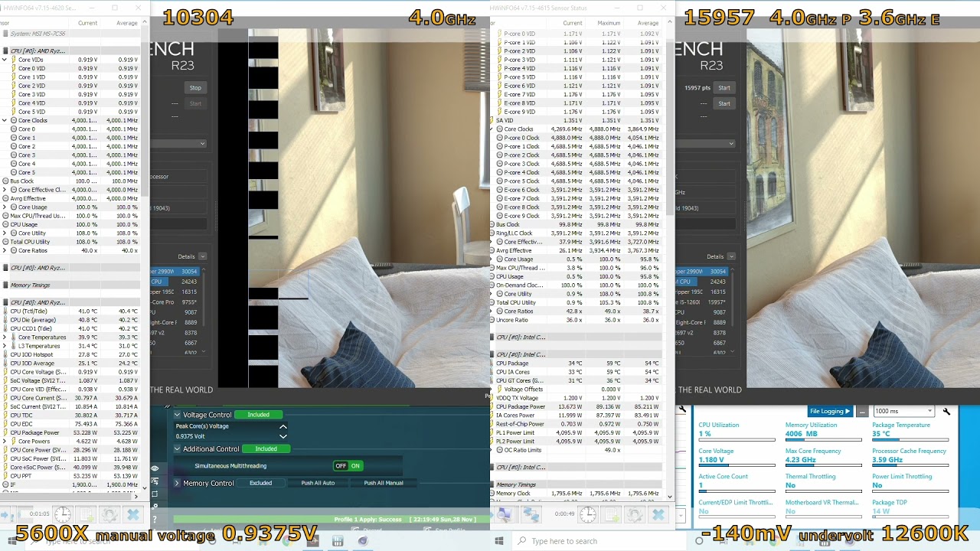The width and height of the screenshot is (980, 551).
Task: Click the magnifier computer icon in right HWiNFO toolbar
Action: pos(505,515)
